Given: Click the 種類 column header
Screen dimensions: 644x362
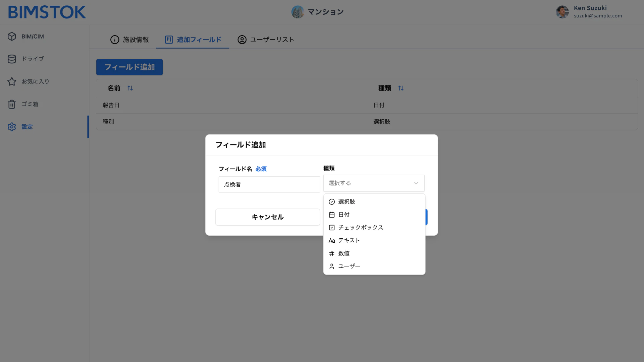Looking at the screenshot, I should coord(385,88).
